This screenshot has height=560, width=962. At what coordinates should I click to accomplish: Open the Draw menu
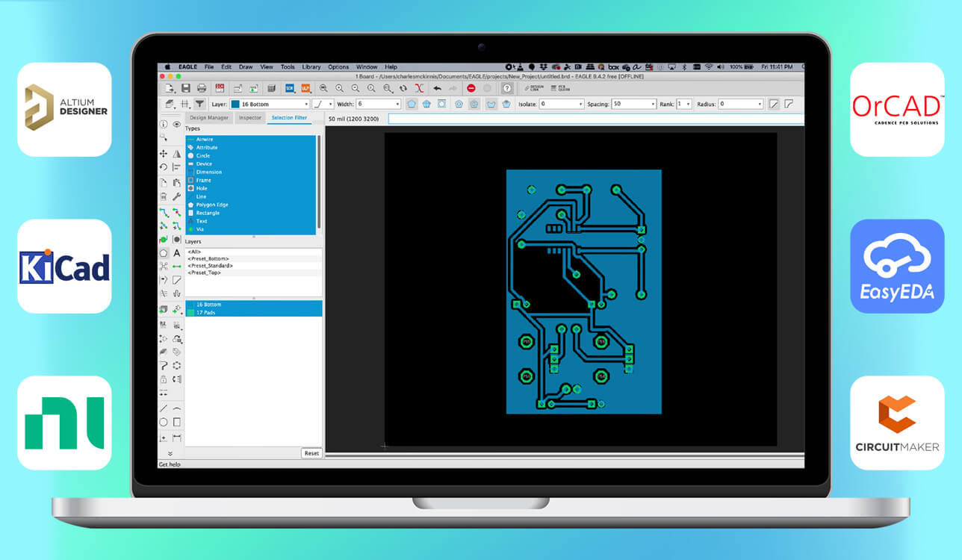click(246, 67)
